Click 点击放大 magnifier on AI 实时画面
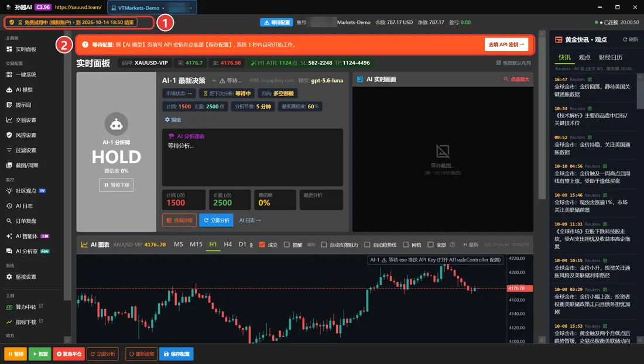644x364 pixels. [516, 79]
